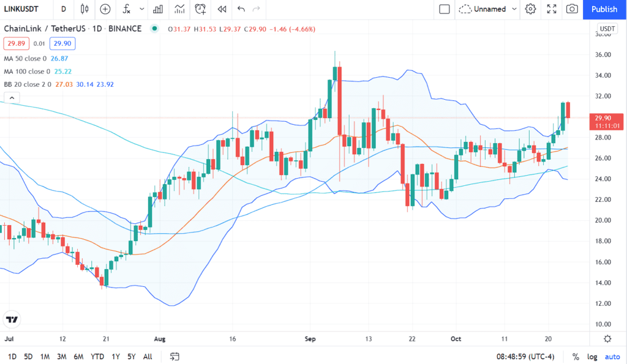
Task: Expand the indicators favorites dropdown arrow
Action: [141, 9]
